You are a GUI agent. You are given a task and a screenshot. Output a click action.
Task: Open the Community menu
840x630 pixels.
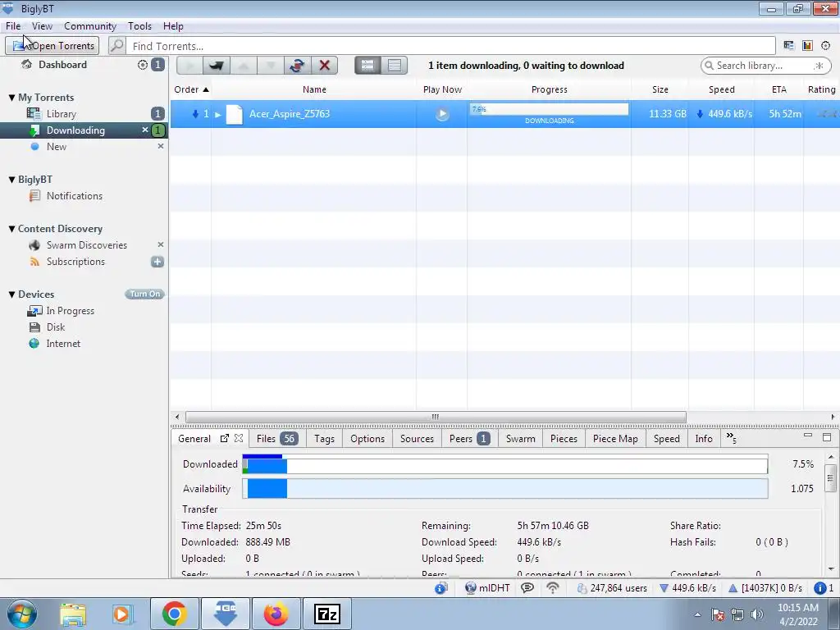90,26
